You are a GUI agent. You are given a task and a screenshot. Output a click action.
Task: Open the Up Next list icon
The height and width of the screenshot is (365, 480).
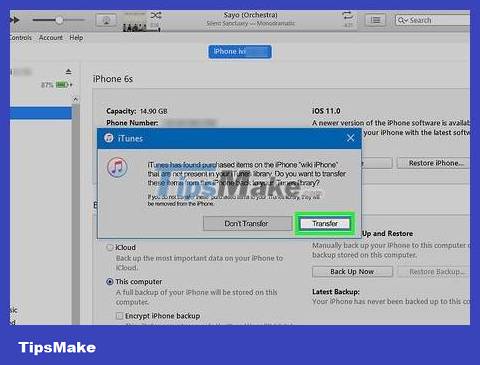tap(375, 20)
